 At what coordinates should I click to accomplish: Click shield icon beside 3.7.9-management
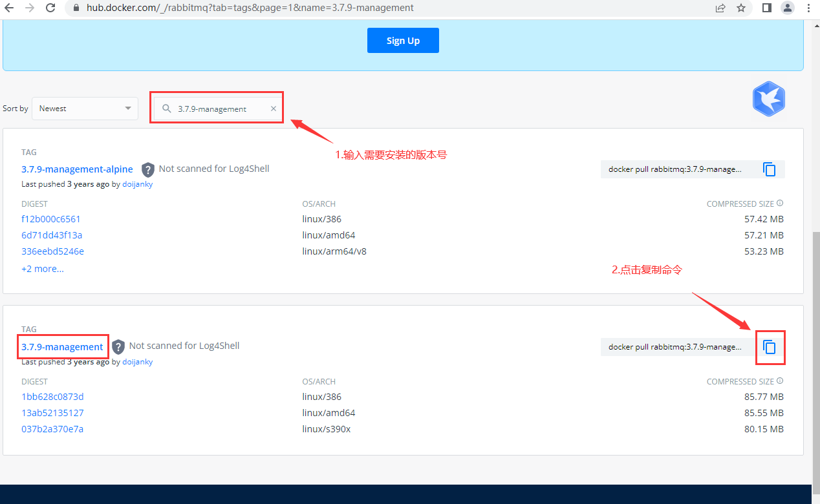118,347
